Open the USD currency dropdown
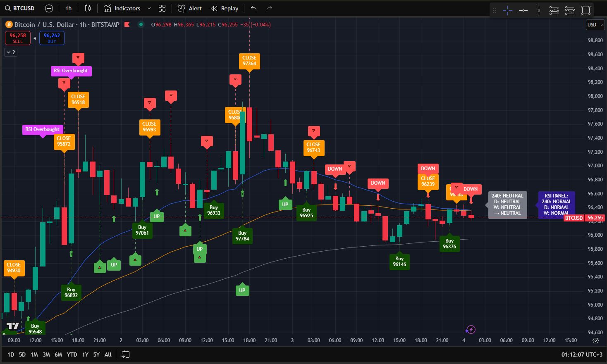This screenshot has width=607, height=364. coord(595,25)
